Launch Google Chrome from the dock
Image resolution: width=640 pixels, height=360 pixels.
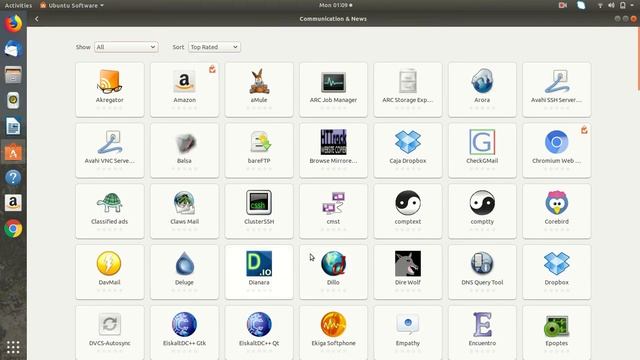[13, 229]
